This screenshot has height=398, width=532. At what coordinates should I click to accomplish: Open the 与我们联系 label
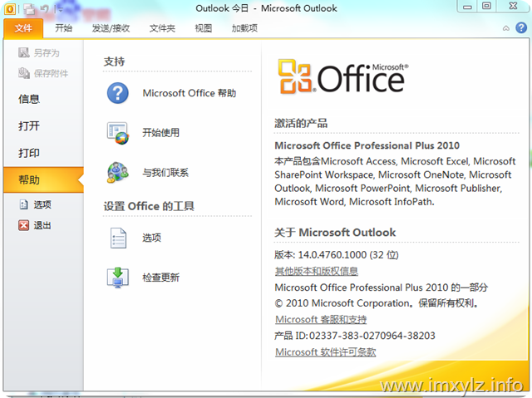pyautogui.click(x=165, y=173)
